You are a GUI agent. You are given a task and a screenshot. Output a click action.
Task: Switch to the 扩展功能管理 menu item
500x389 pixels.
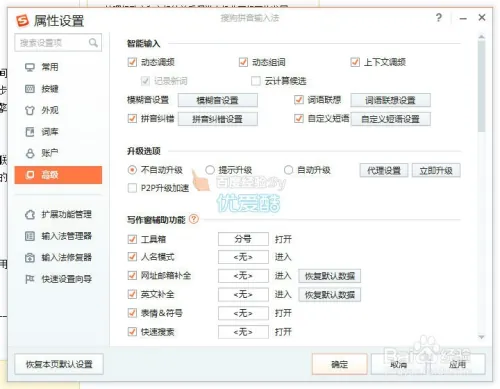tap(59, 214)
